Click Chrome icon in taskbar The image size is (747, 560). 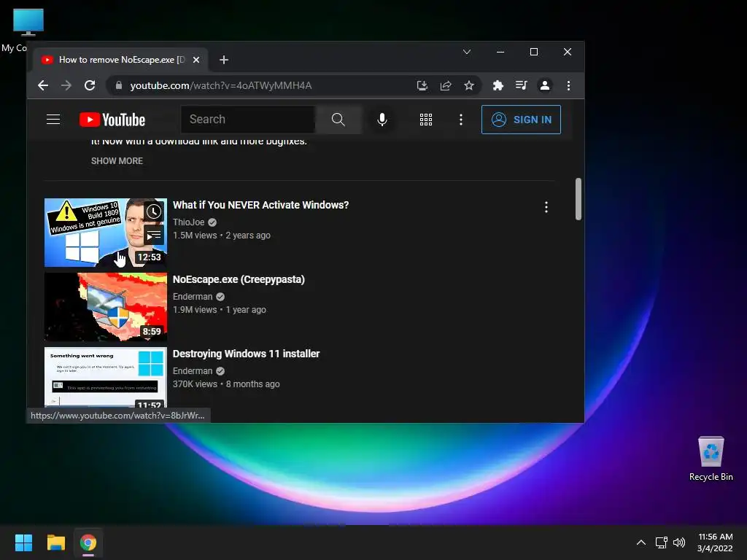tap(88, 542)
